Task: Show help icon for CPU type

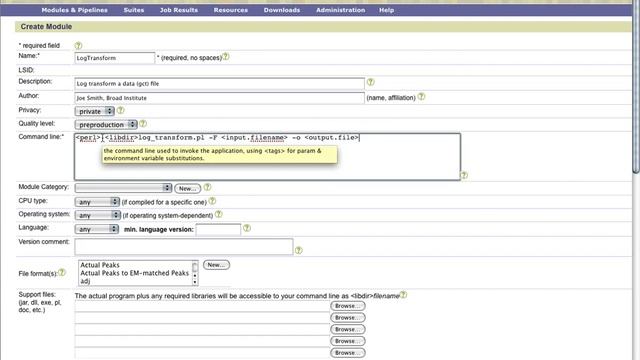Action: click(212, 201)
